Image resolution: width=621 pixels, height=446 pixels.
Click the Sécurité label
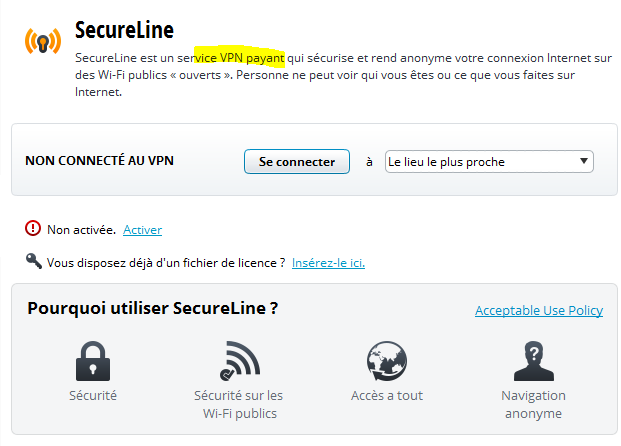(92, 396)
